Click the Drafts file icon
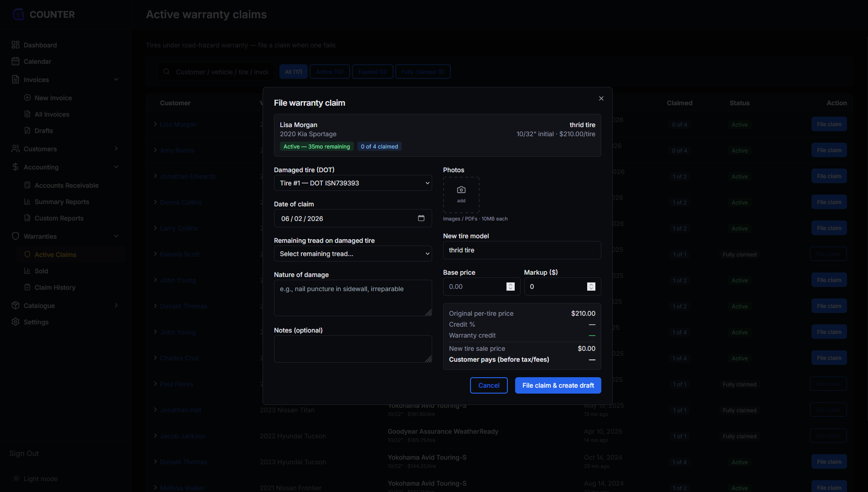The height and width of the screenshot is (492, 868). pos(27,130)
